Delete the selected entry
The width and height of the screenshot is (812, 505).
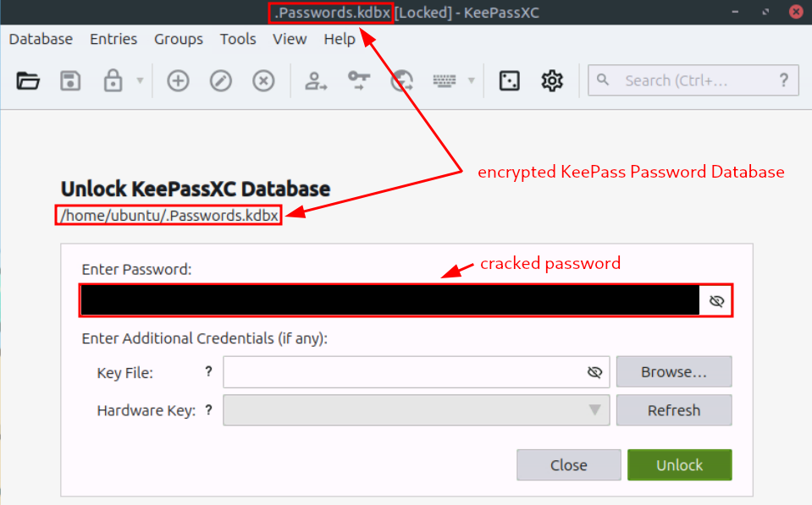[x=262, y=80]
